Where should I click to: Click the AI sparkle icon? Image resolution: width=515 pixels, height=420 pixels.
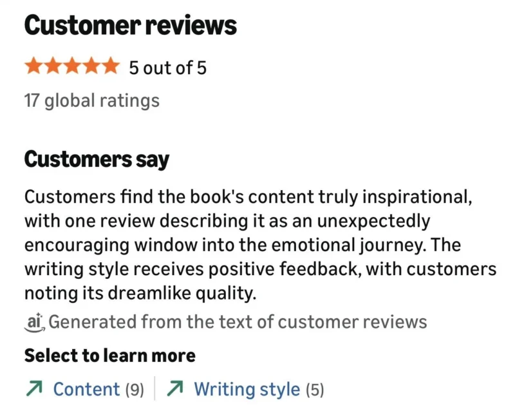pos(34,321)
